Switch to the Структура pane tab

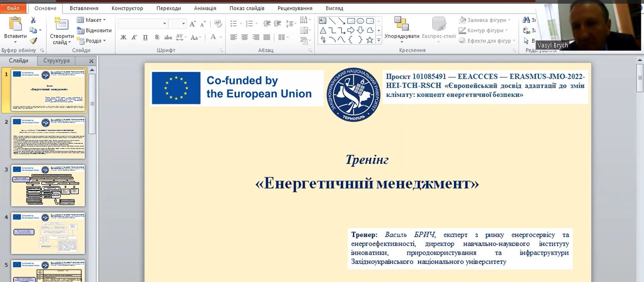(x=56, y=60)
